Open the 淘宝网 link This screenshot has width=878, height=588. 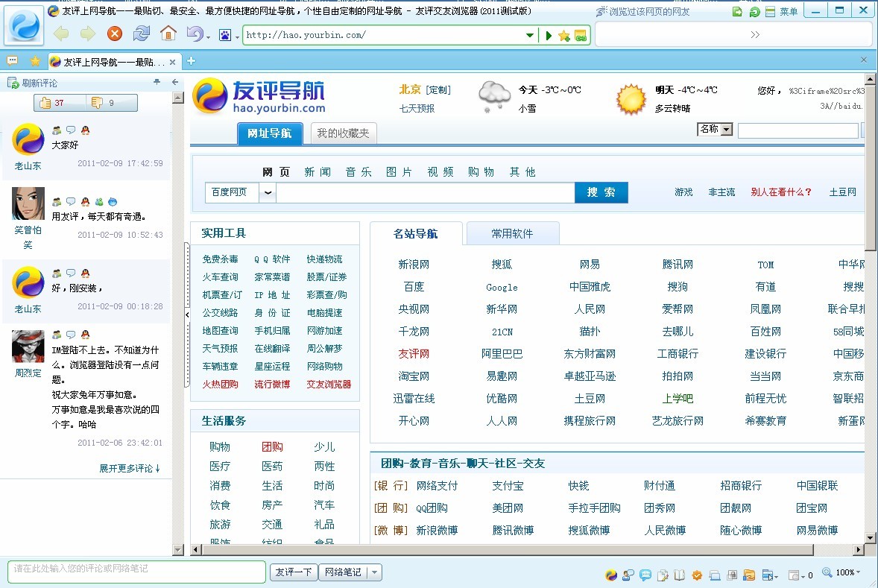click(x=414, y=376)
